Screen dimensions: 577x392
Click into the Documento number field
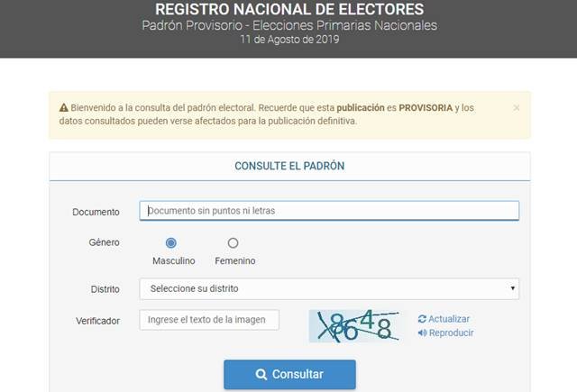(x=329, y=211)
